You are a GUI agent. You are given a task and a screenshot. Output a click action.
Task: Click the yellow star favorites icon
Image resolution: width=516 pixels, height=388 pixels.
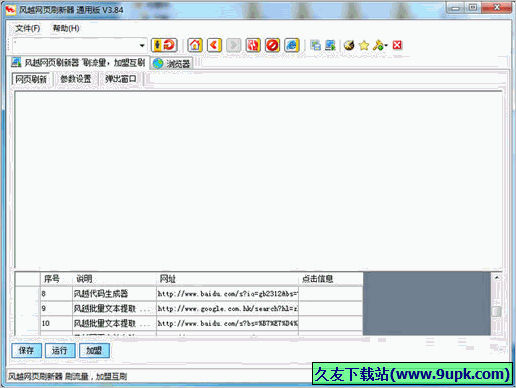tap(364, 45)
